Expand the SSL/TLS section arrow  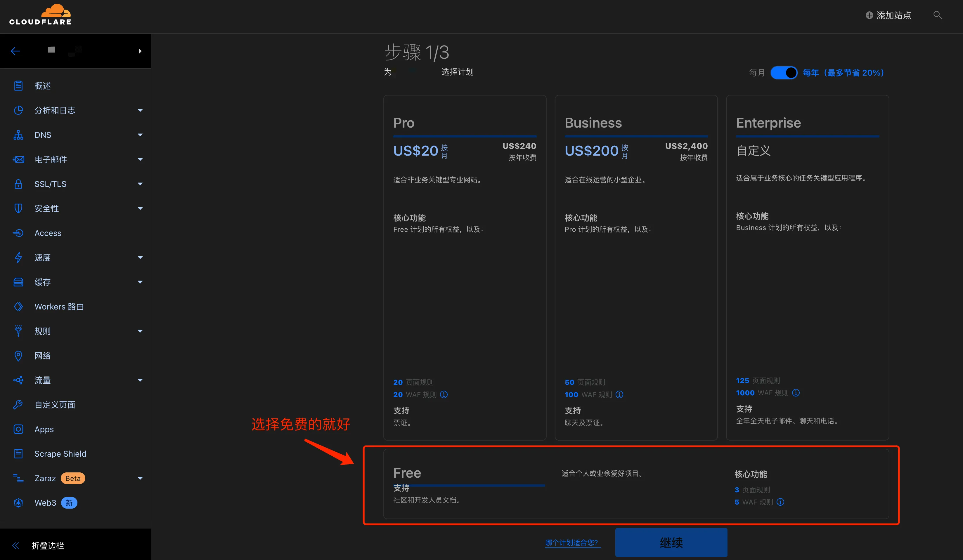tap(140, 184)
